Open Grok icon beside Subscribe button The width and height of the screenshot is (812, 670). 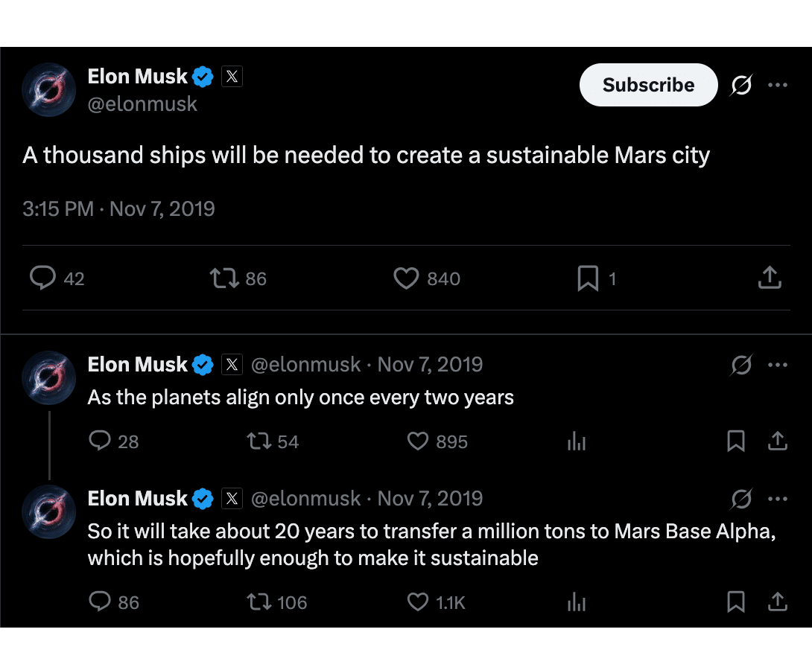coord(741,86)
